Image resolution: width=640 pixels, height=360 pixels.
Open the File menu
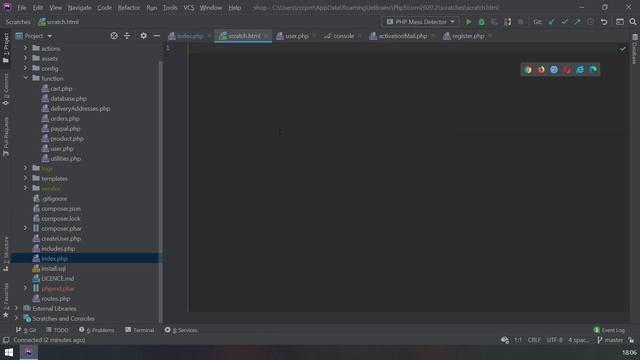point(22,8)
